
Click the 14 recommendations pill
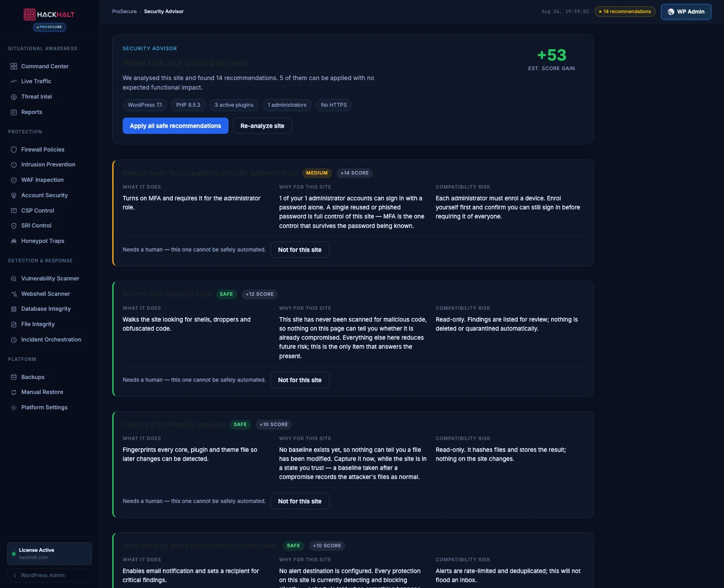(x=625, y=11)
